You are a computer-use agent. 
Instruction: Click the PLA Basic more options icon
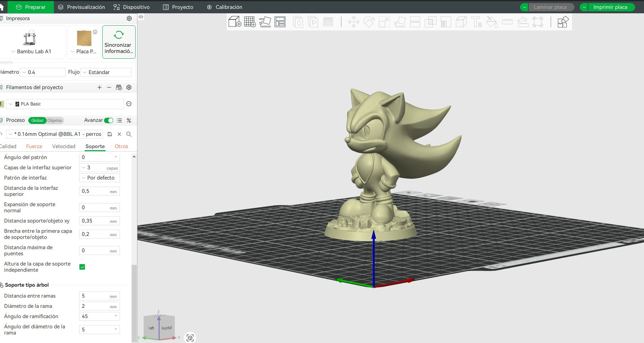pos(129,104)
